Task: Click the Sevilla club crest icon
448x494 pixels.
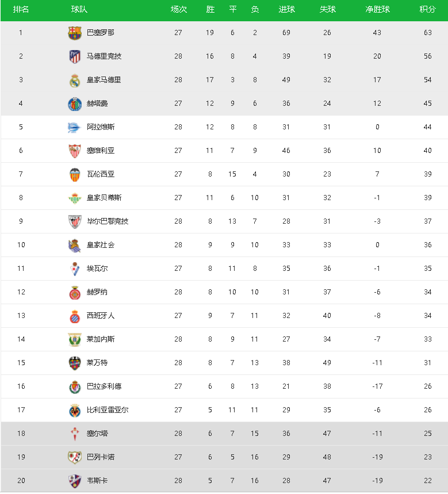Action: click(x=75, y=151)
